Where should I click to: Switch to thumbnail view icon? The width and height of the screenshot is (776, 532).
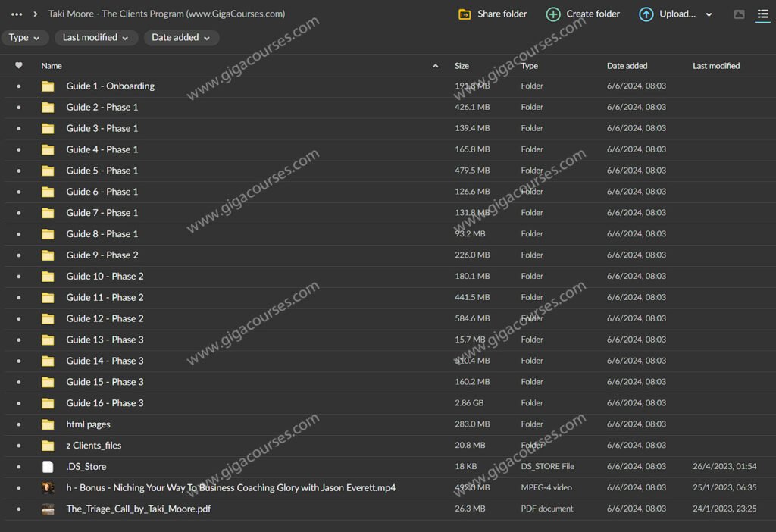point(739,14)
